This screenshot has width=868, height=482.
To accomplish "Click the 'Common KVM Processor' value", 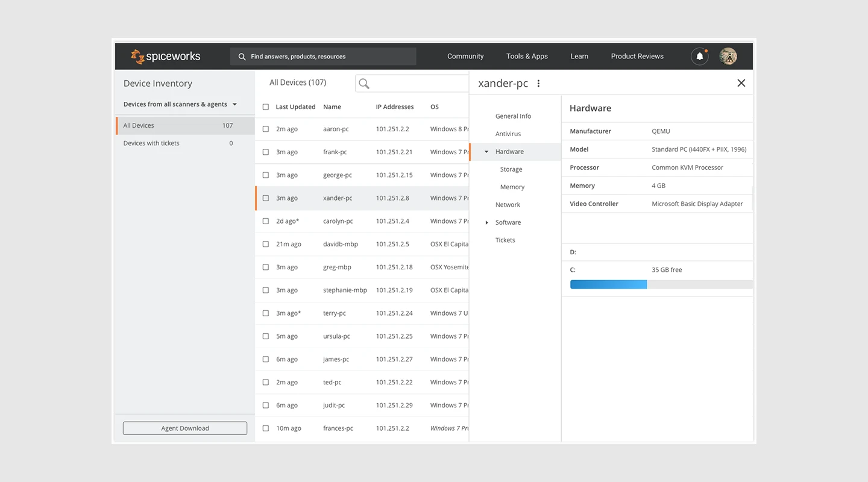I will coord(687,167).
